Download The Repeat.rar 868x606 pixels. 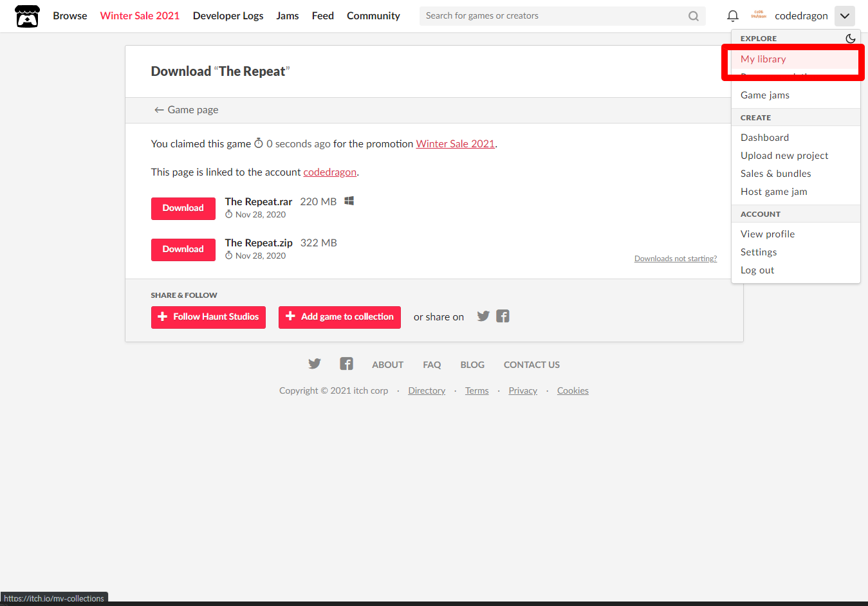pyautogui.click(x=183, y=208)
